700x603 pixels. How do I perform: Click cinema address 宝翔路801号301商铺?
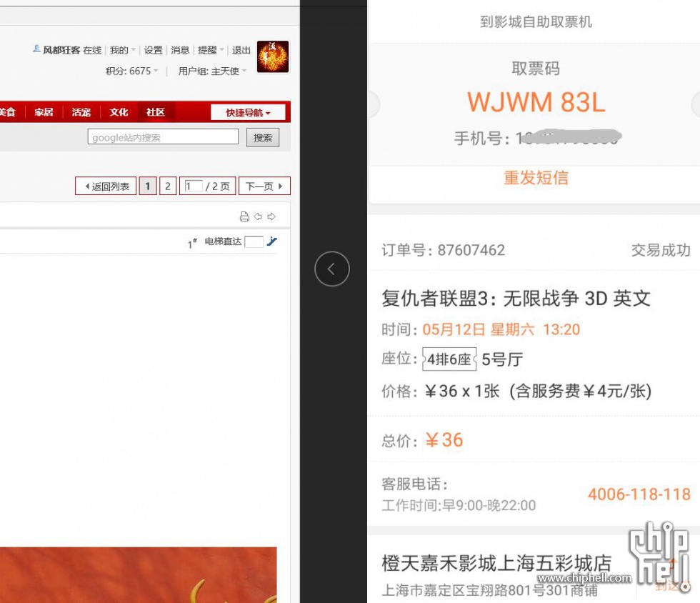tap(532, 590)
